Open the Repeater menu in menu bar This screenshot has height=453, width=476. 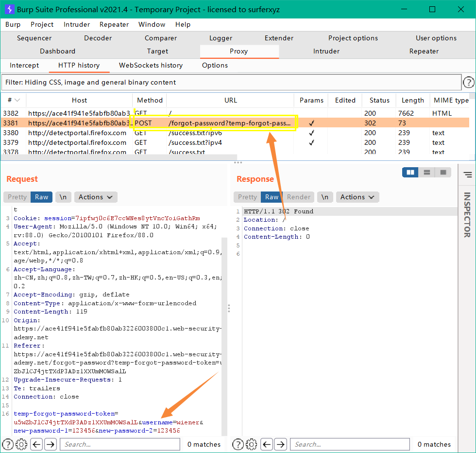tap(114, 24)
